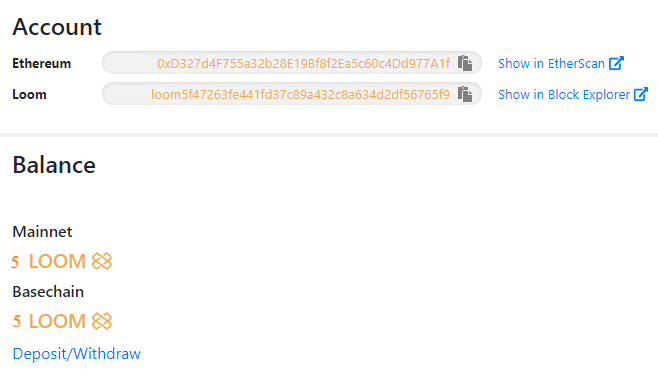658x384 pixels.
Task: Click the Account heading
Action: [57, 27]
